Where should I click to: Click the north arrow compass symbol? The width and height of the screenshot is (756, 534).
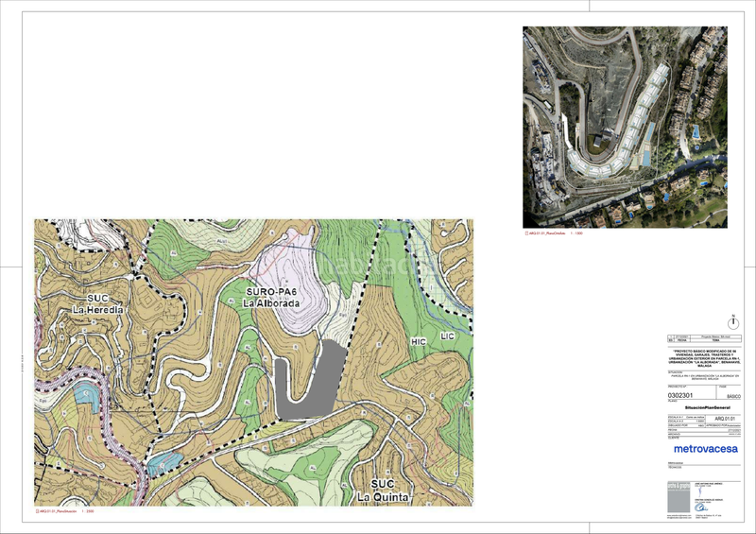tap(733, 322)
